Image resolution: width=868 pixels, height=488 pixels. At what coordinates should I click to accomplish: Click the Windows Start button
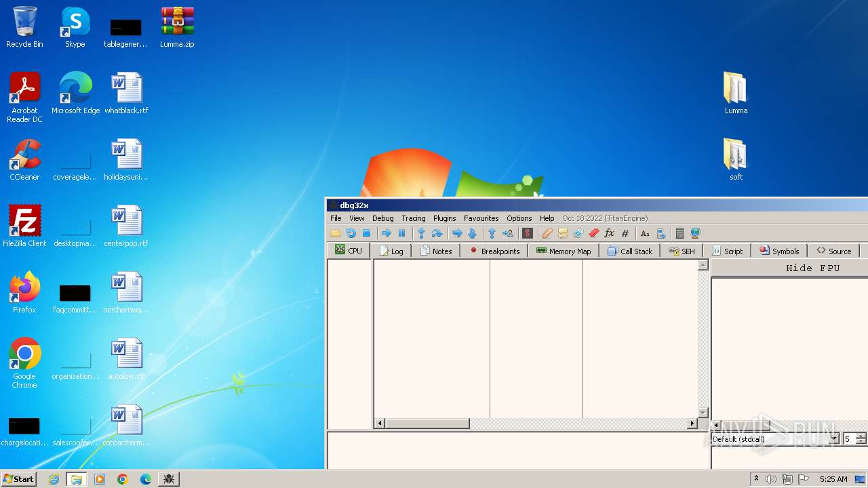pos(18,479)
